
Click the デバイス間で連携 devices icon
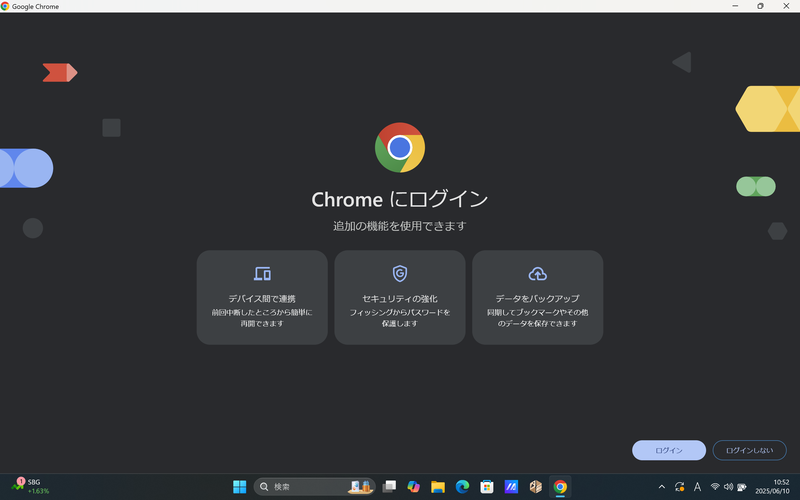[262, 273]
